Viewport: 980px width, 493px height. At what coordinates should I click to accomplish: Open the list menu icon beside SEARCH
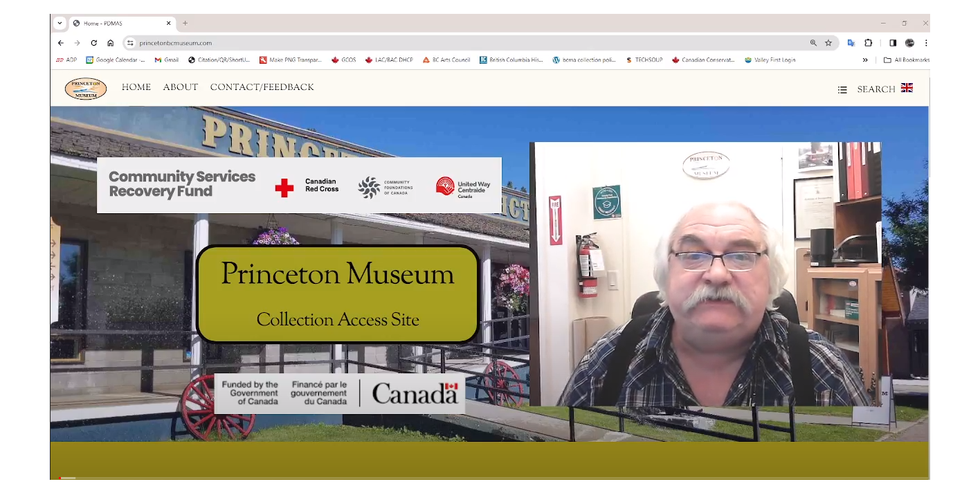pos(842,89)
